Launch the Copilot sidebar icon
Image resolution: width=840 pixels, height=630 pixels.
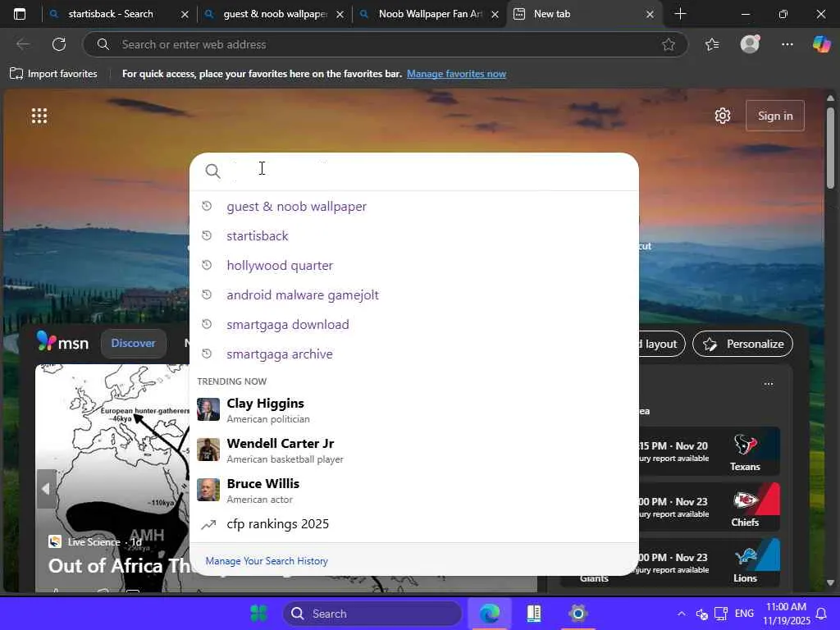point(821,44)
